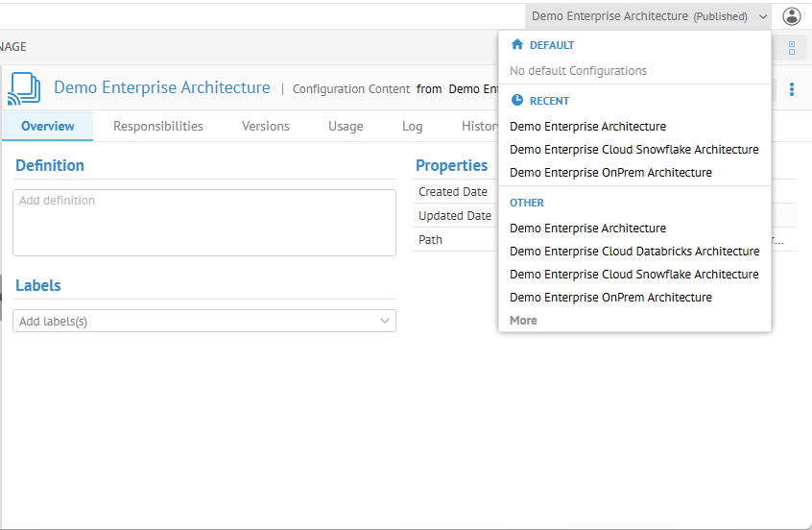Click the Demo Enterprise Architecture title link
The height and width of the screenshot is (530, 812).
162,87
